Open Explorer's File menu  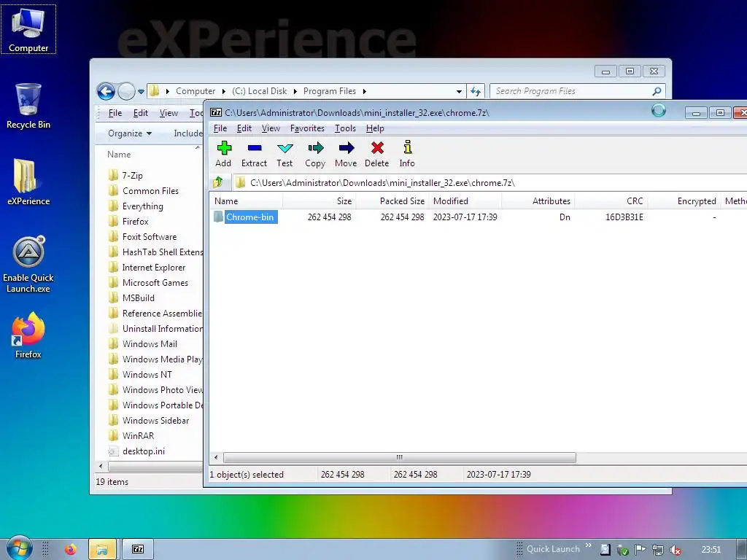coord(115,113)
